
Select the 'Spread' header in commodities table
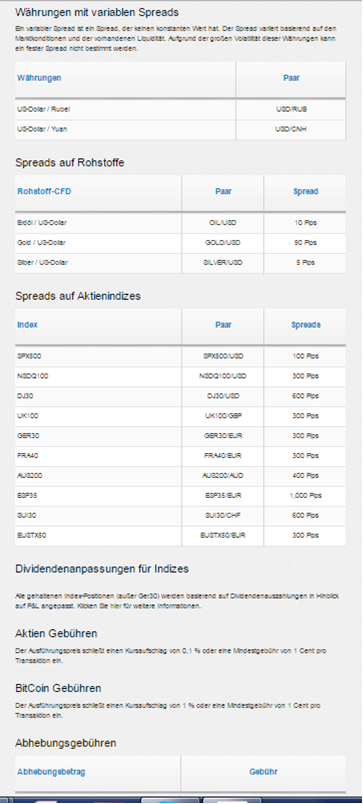coord(305,191)
